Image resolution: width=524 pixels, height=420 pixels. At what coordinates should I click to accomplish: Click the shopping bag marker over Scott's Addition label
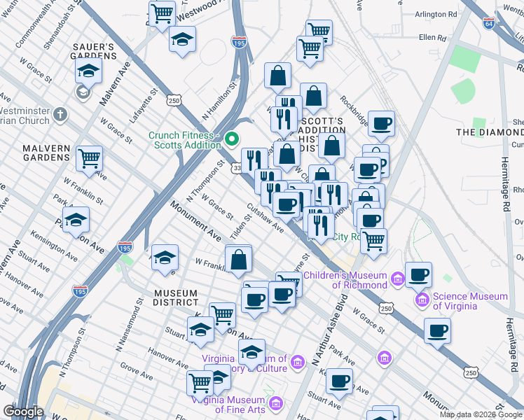click(x=332, y=146)
